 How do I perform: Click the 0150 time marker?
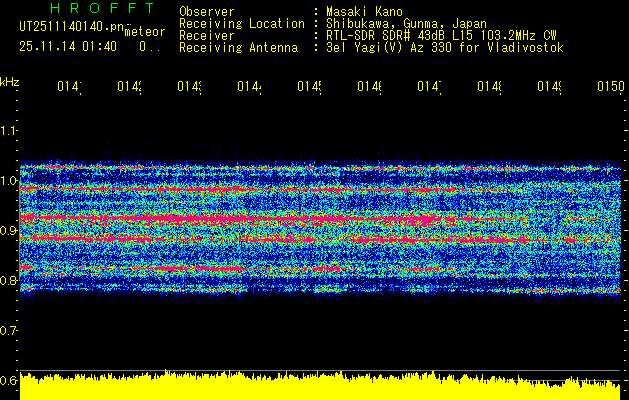[x=611, y=86]
